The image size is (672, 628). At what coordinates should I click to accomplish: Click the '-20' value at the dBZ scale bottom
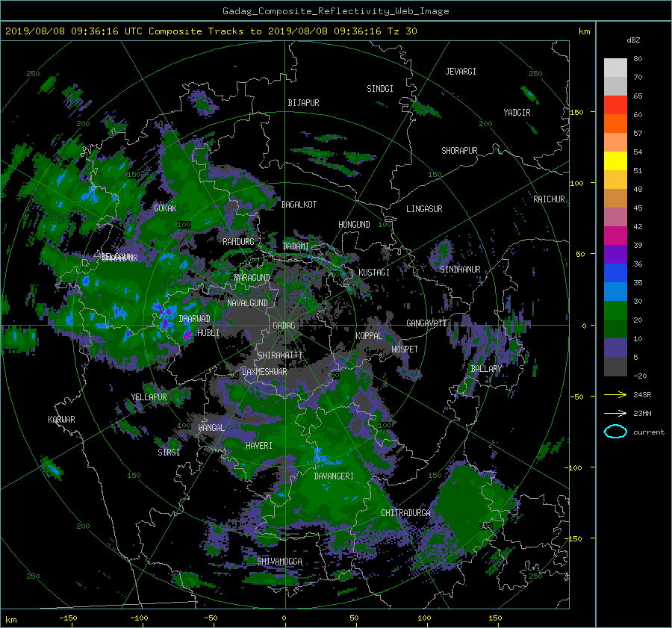coord(640,376)
